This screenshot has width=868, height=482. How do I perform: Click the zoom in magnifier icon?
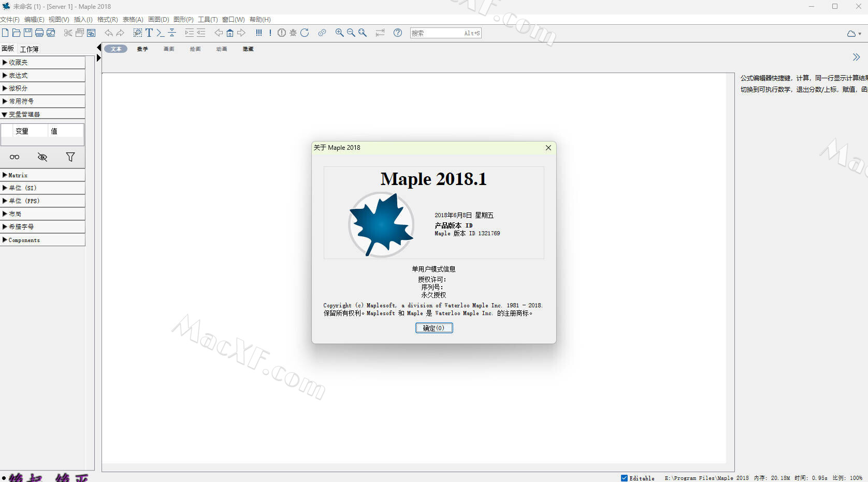pos(339,33)
